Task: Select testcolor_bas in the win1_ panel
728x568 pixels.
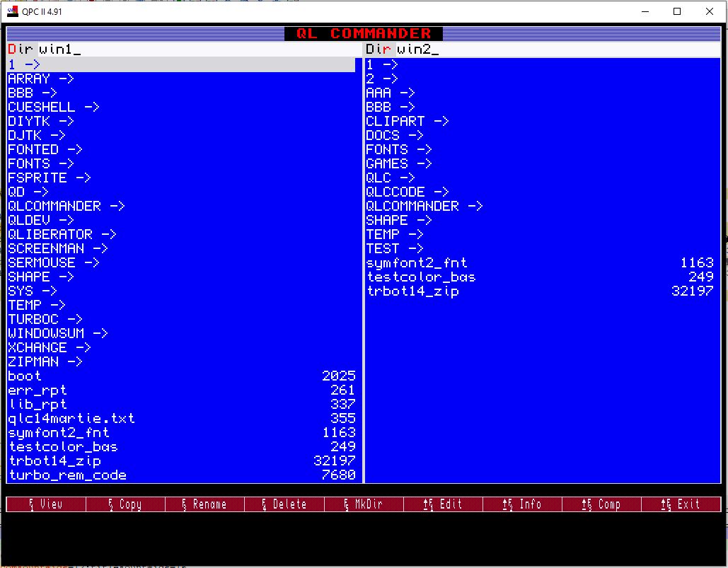Action: click(x=182, y=447)
